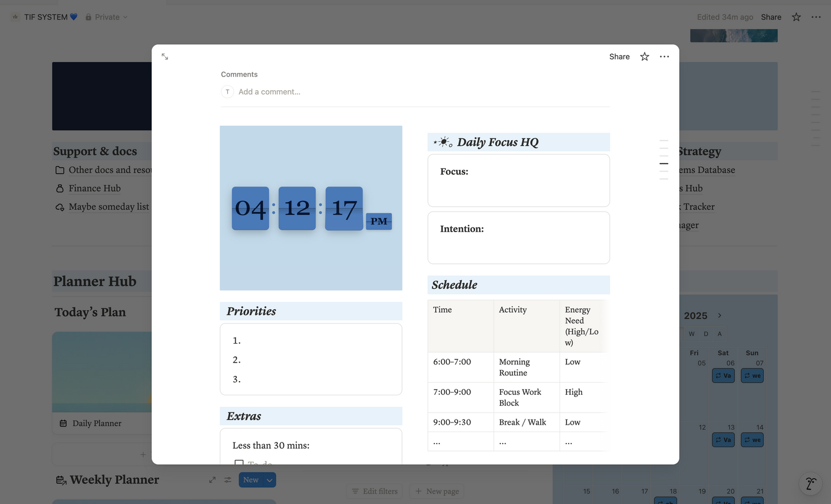Image resolution: width=831 pixels, height=504 pixels.
Task: Open Weekly Planner in full page view
Action: [212, 480]
